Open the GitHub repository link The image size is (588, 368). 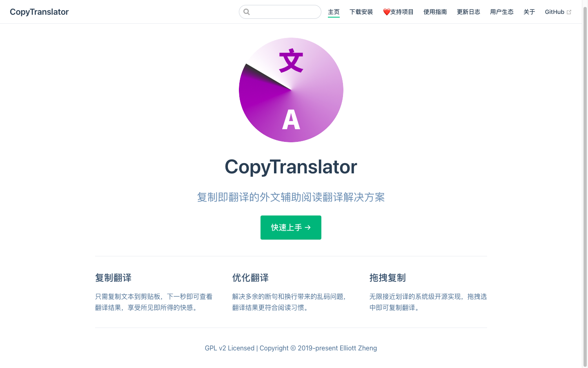555,12
